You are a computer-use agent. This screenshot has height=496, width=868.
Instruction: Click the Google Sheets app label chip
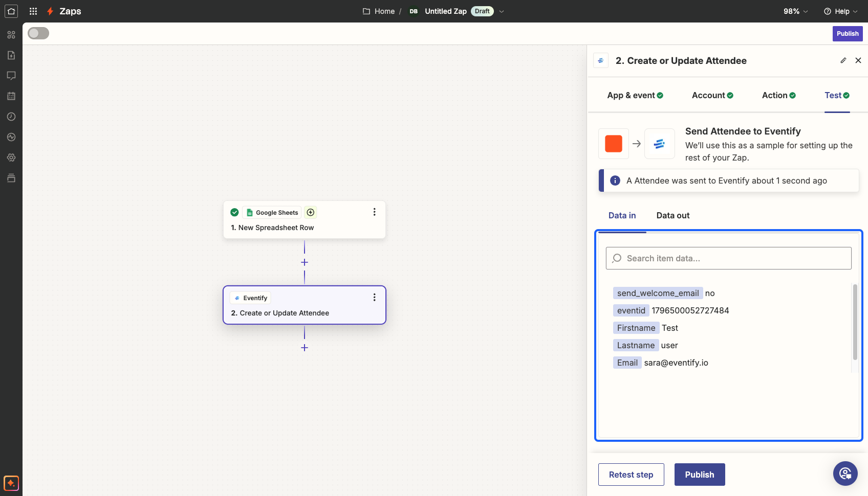pos(272,212)
